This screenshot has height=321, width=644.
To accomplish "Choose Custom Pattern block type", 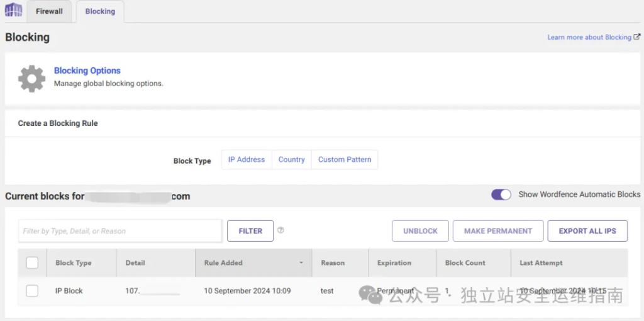I will (345, 159).
